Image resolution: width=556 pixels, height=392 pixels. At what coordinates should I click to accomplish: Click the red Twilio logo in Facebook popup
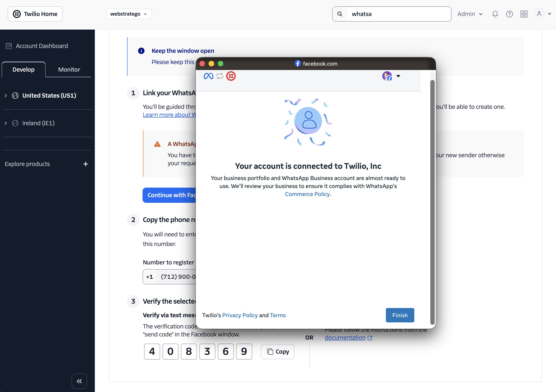point(231,76)
